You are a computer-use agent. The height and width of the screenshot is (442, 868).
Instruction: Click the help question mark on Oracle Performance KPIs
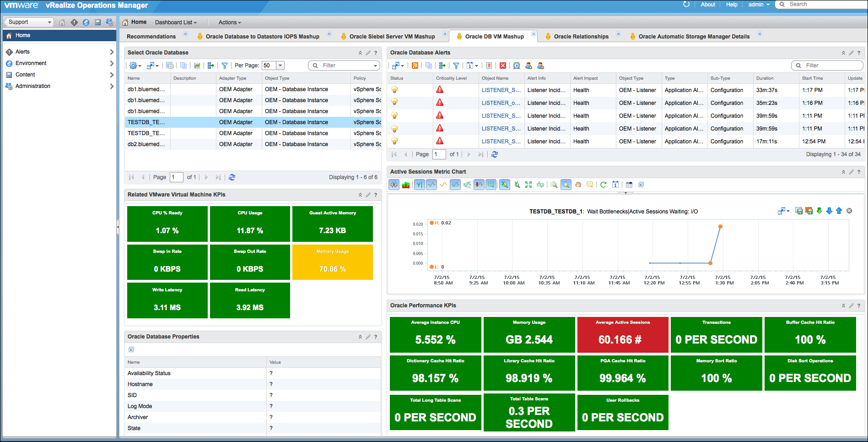pos(859,306)
